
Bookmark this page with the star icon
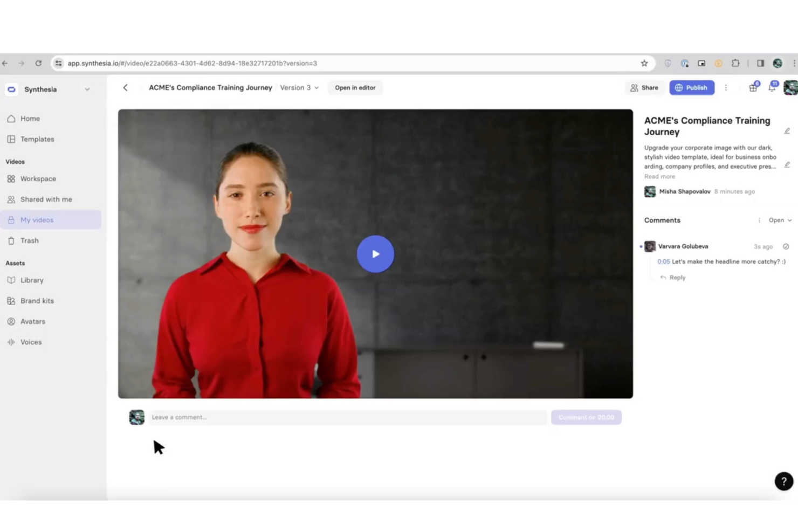[x=644, y=63]
